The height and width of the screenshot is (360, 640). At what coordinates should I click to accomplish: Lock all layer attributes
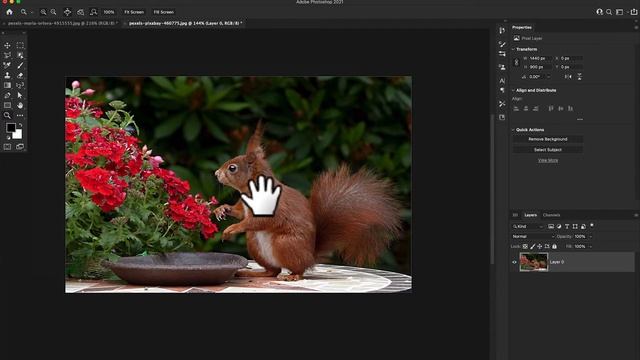[554, 247]
